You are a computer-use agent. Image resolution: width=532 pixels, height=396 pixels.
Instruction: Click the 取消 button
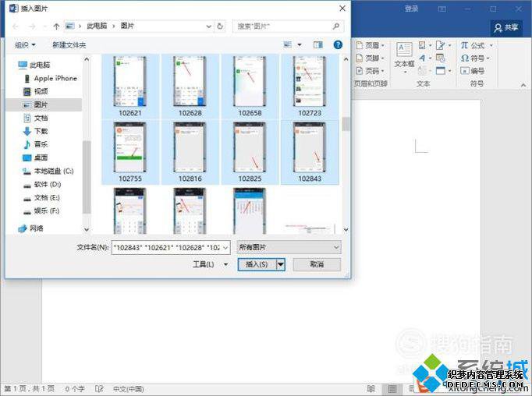coord(317,264)
